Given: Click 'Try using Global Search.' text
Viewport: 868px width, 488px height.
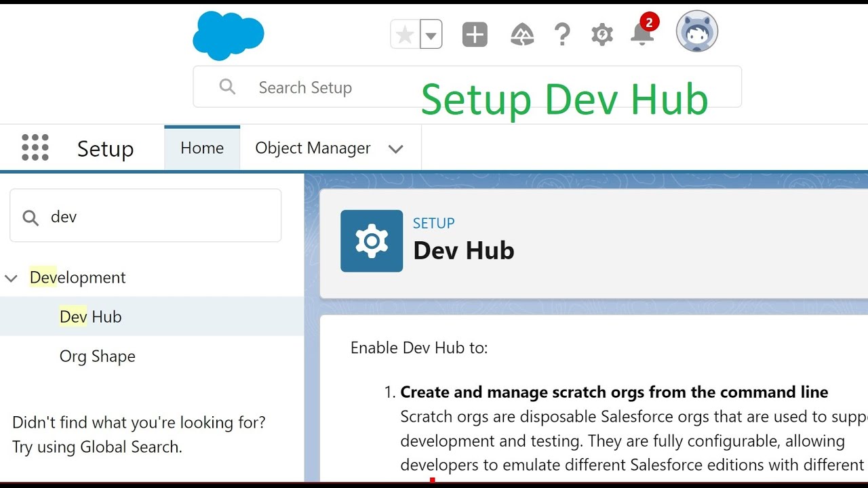Looking at the screenshot, I should pyautogui.click(x=97, y=447).
